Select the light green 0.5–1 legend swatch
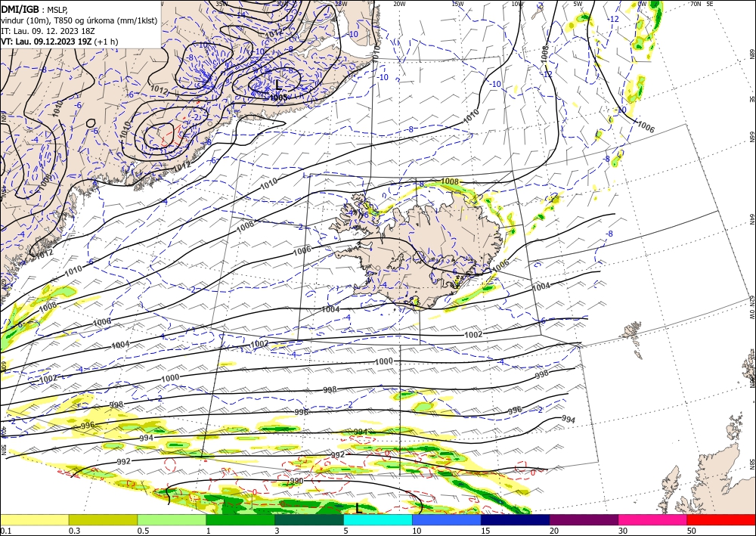The image size is (756, 536). (172, 519)
